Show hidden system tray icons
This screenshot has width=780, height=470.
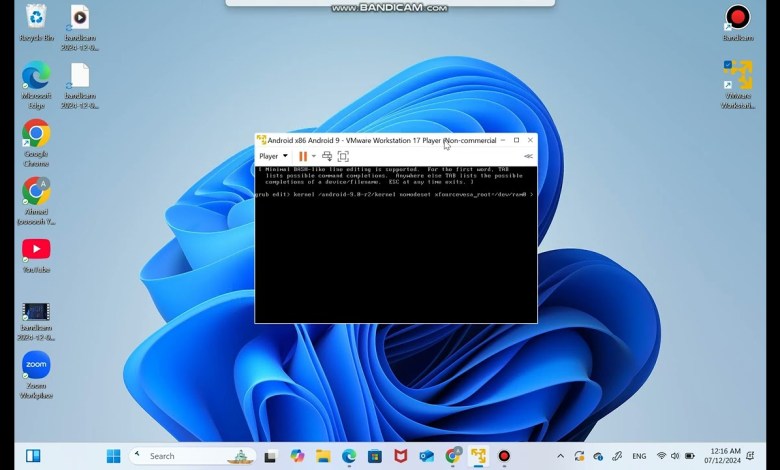561,456
